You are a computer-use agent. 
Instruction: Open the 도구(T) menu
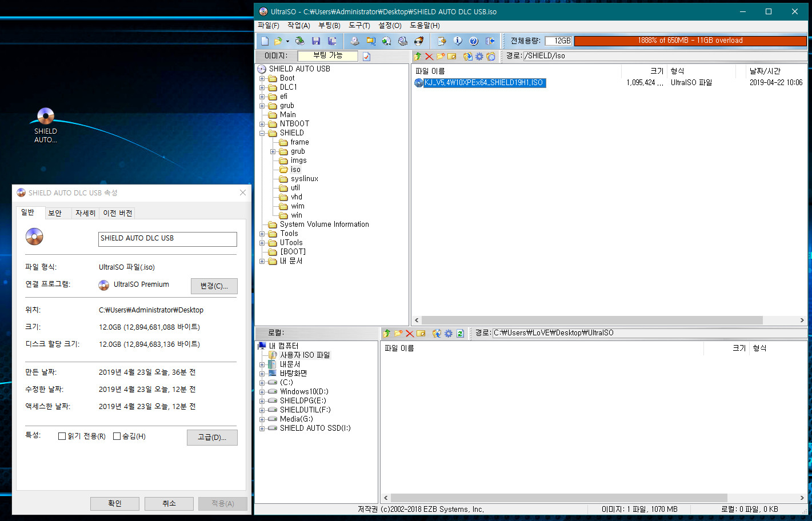(x=359, y=26)
